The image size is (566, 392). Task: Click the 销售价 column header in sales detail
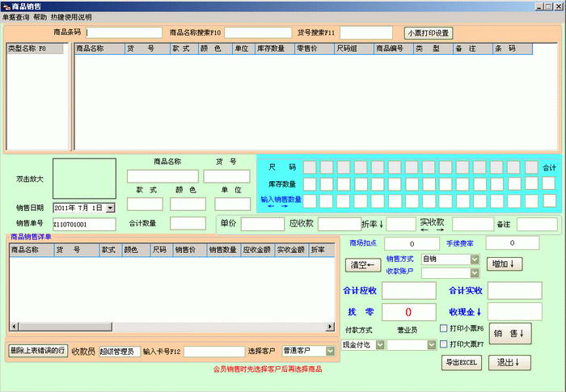[x=190, y=250]
